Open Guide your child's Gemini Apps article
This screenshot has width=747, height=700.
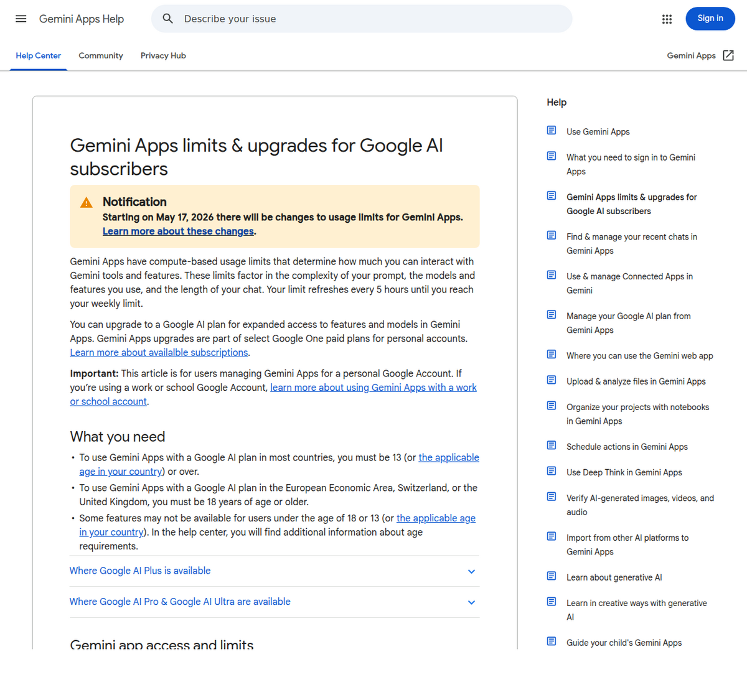(x=624, y=643)
